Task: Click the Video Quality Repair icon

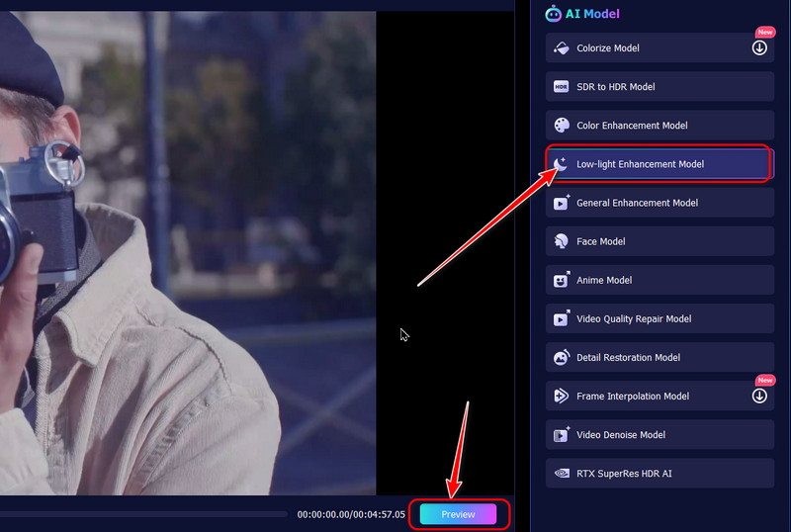Action: click(561, 318)
